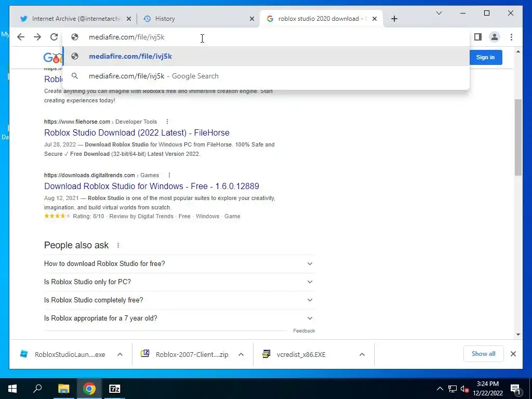Open Download Roblox Studio for Windows result

152,187
